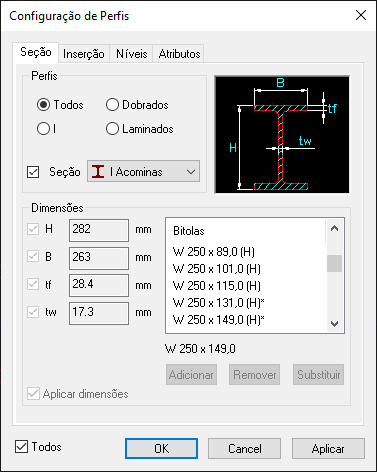This screenshot has height=472, width=377.
Task: Select the Dobrados radio option
Action: pos(112,105)
